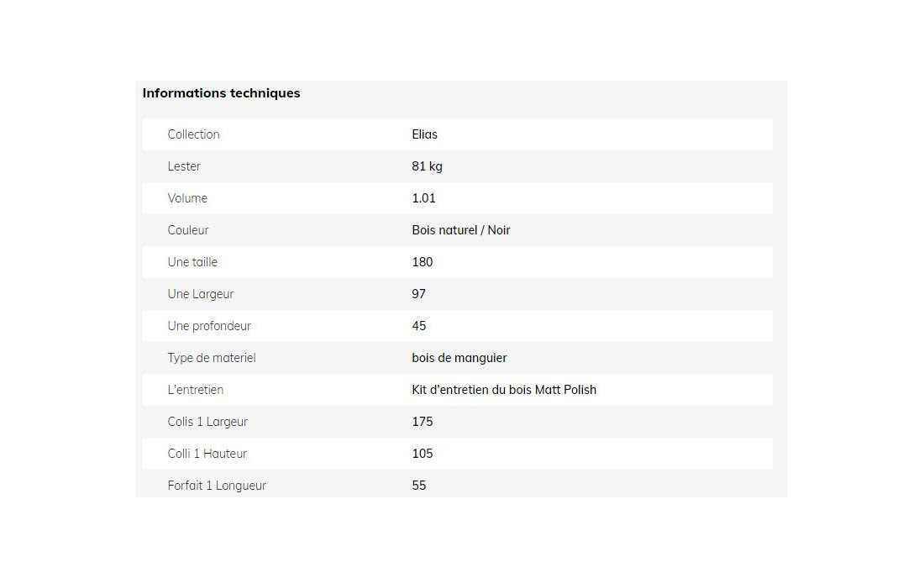Click the Colli 1 Hauteur label
924x578 pixels.
[x=207, y=453]
